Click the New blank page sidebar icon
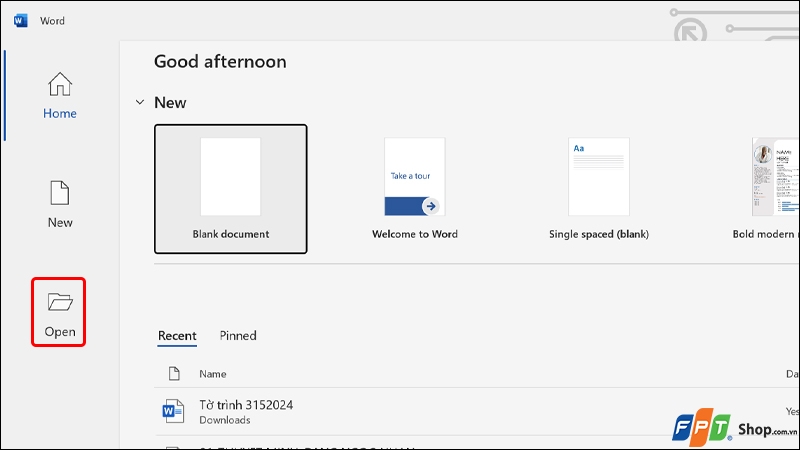 pos(60,193)
